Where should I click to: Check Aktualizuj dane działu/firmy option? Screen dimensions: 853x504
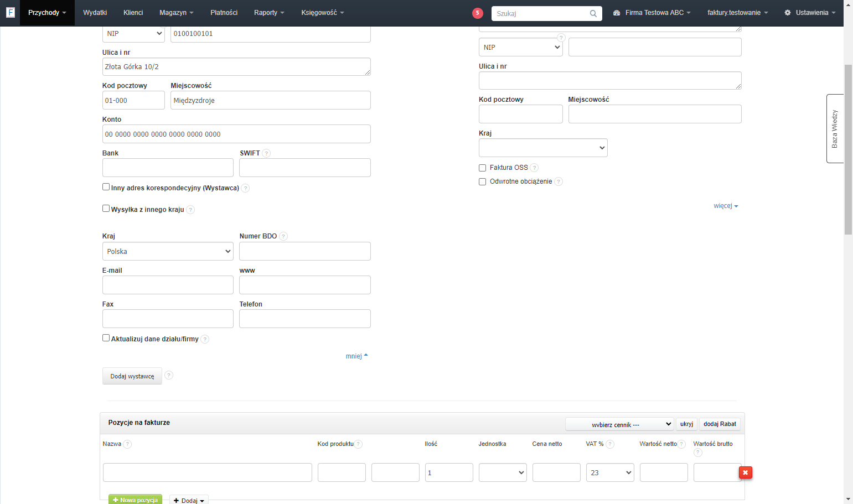click(x=106, y=338)
